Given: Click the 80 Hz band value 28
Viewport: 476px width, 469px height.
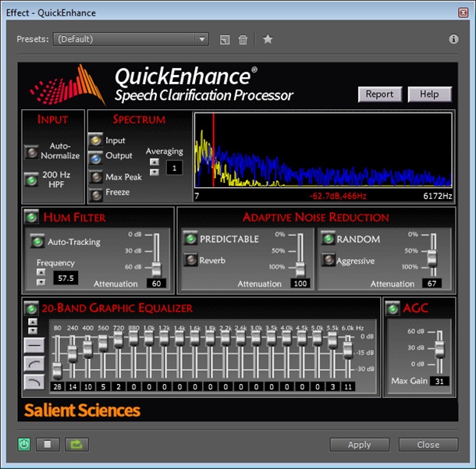Looking at the screenshot, I should tap(57, 386).
